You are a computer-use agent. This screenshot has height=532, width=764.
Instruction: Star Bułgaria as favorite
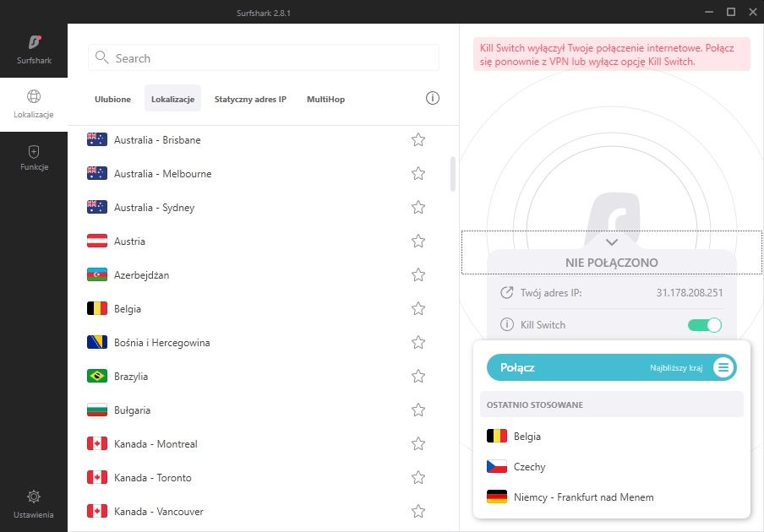(418, 410)
